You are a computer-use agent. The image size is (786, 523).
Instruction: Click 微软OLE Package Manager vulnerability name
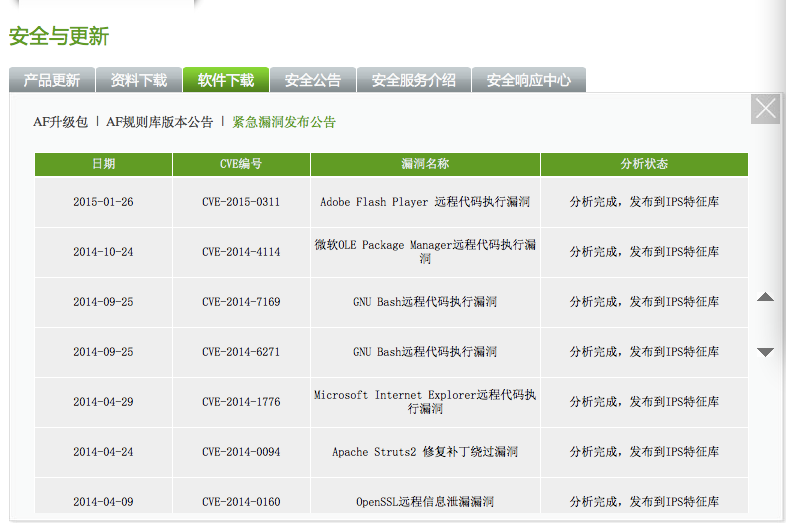[x=425, y=252]
